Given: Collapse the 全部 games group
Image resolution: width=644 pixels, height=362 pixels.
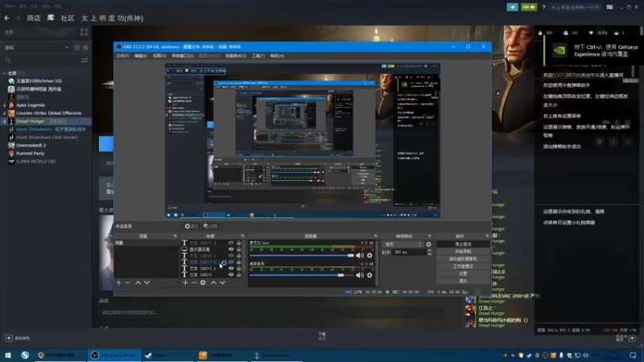Looking at the screenshot, I should tap(5, 73).
